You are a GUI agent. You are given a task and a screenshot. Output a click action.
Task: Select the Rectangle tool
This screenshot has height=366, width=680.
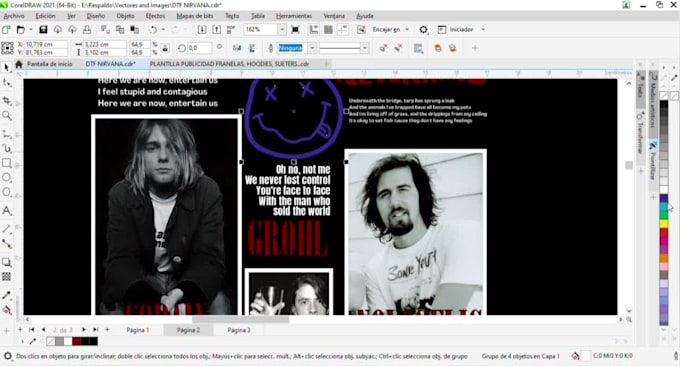click(7, 163)
